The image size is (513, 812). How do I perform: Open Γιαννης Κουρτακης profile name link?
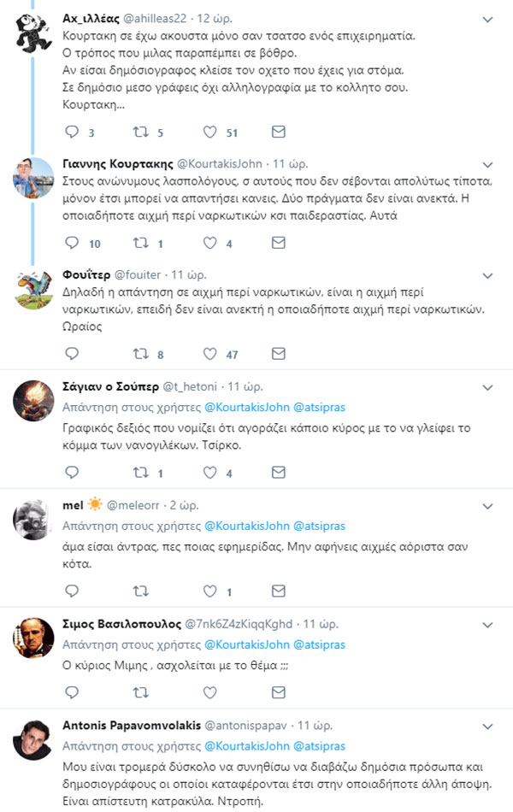[x=117, y=163]
